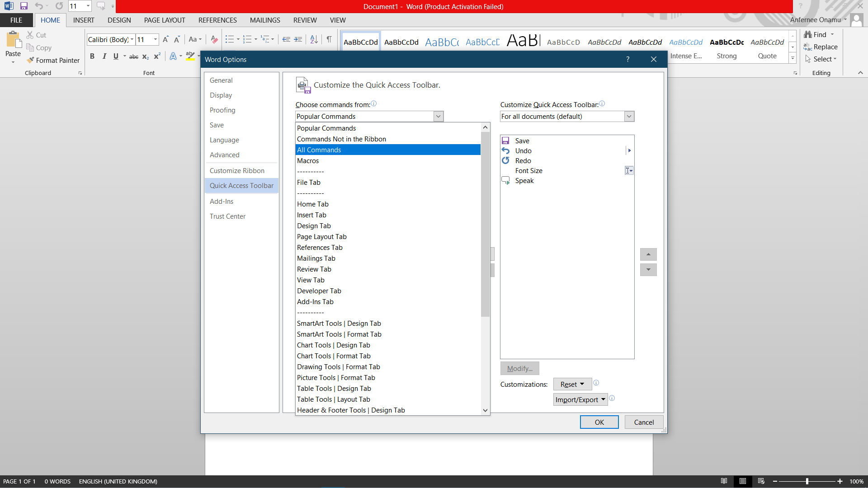Click the Bold formatting icon
868x488 pixels.
(x=92, y=56)
